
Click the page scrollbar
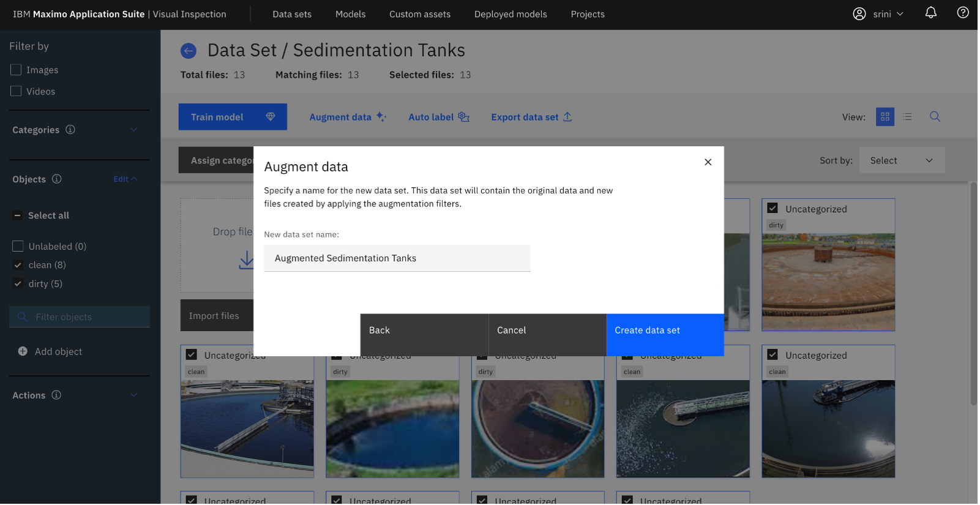click(975, 294)
